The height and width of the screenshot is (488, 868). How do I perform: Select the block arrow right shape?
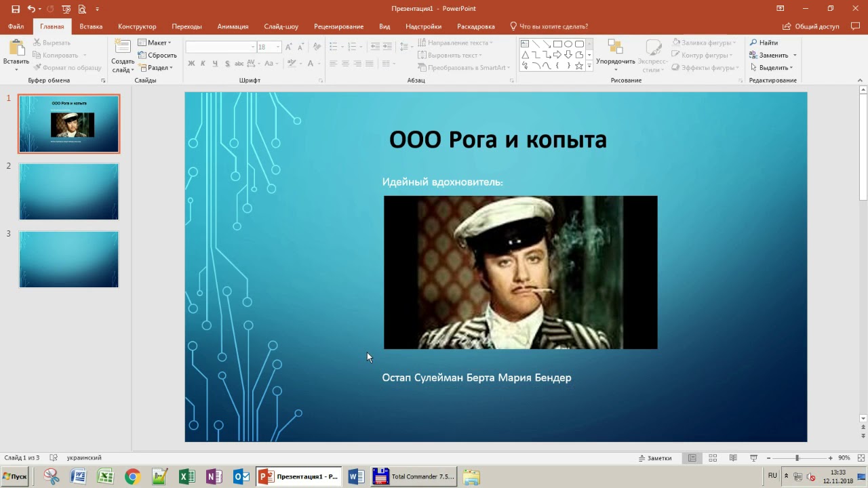[557, 55]
